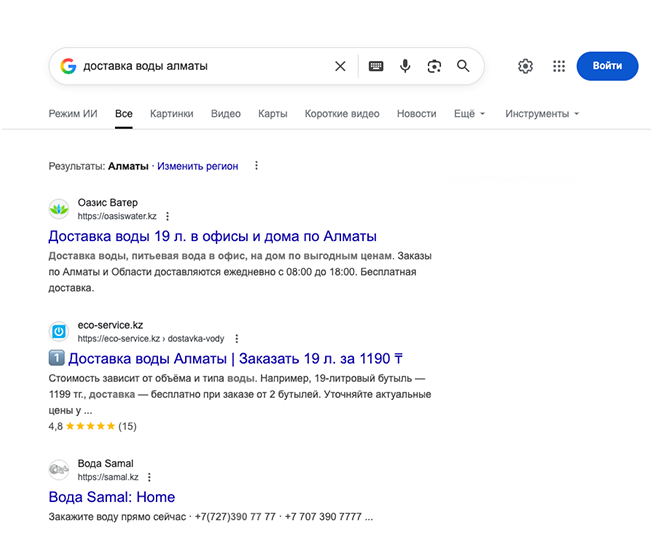
Task: Click the Изменить регион link
Action: [197, 166]
